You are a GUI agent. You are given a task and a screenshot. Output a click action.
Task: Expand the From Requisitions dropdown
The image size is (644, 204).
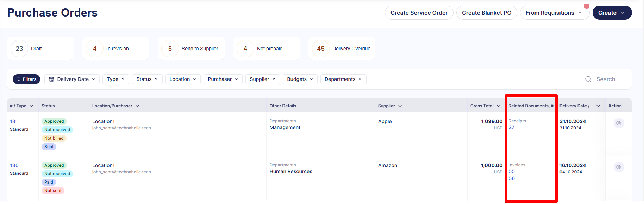click(x=554, y=13)
